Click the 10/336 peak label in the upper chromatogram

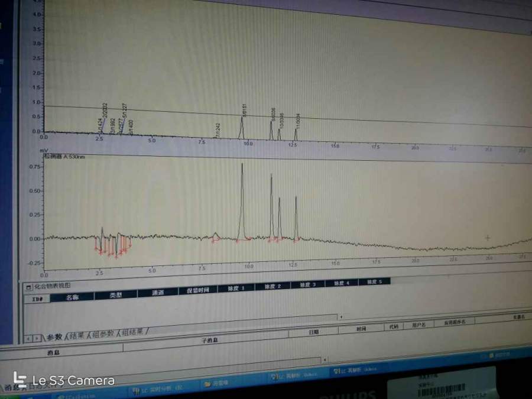[281, 121]
